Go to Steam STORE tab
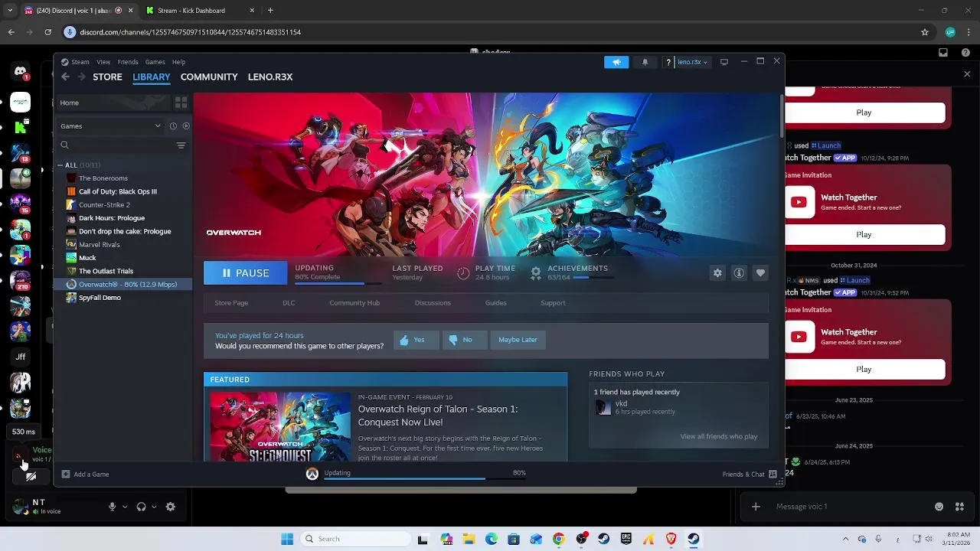980x551 pixels. tap(107, 77)
